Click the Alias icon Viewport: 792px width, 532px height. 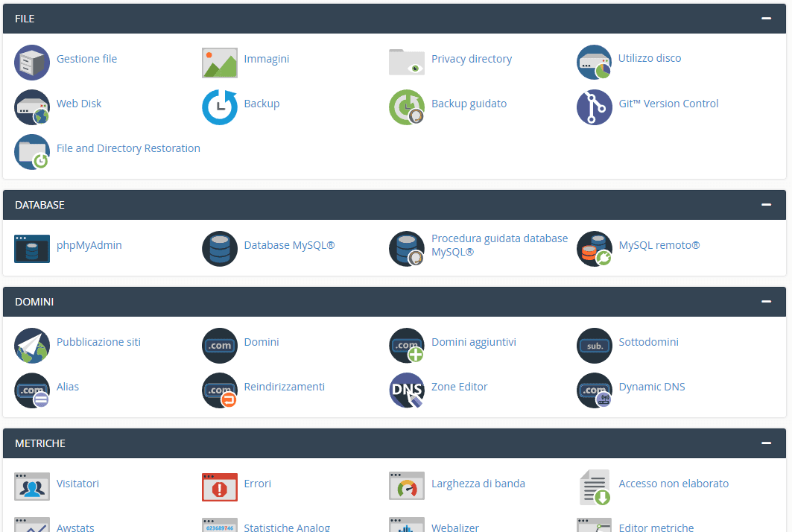coord(32,390)
